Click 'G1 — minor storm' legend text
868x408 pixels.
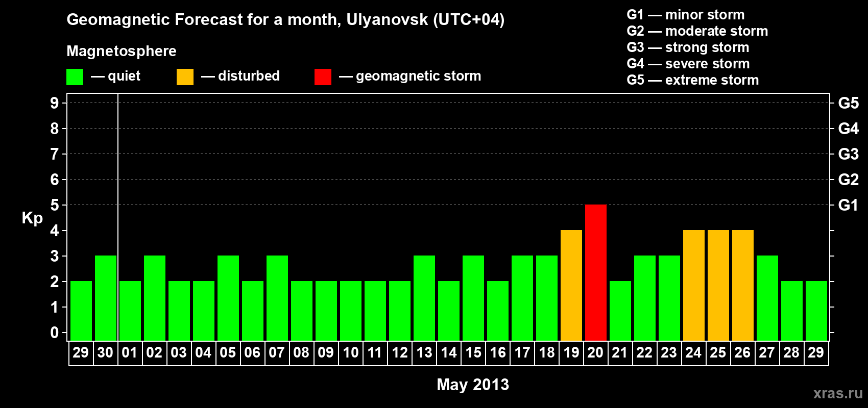pos(686,15)
